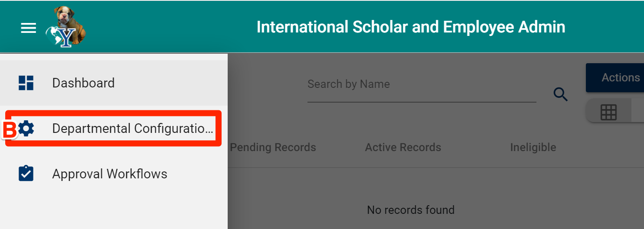Viewport: 644px width, 229px height.
Task: Click the International Scholar and Employee Admin title
Action: 411,27
